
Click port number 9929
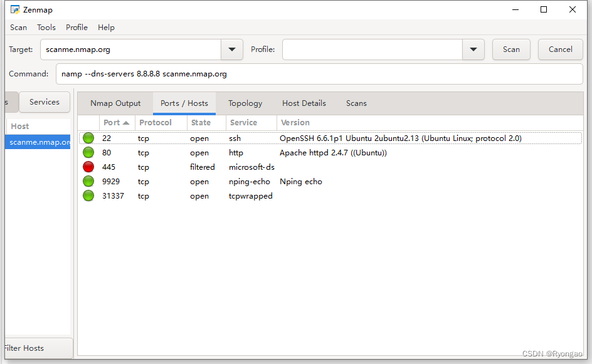[x=111, y=182]
